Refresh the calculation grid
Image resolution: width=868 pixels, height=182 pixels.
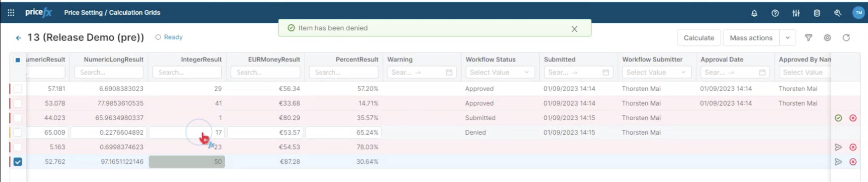(x=846, y=38)
